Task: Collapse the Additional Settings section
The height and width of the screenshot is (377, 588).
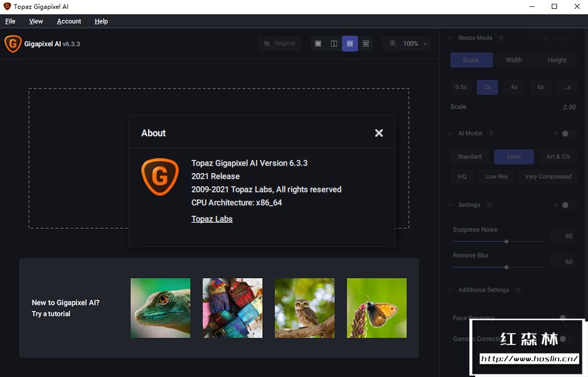Action: (x=451, y=290)
